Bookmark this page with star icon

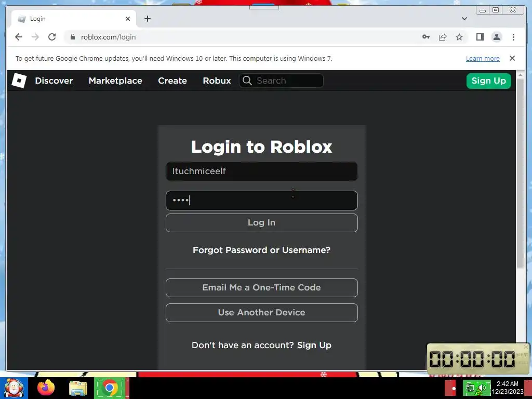(x=459, y=37)
